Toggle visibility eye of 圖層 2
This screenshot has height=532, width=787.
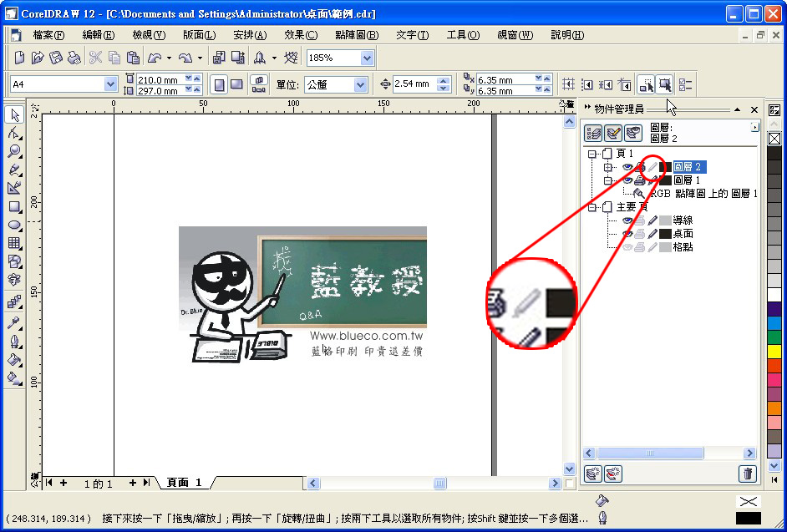(627, 167)
